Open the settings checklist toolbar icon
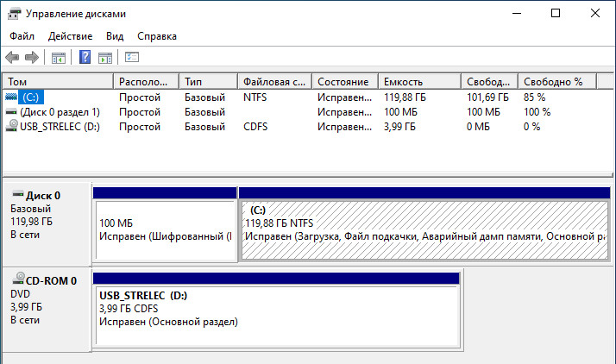Viewport: 616px width, 364px height. (x=132, y=57)
